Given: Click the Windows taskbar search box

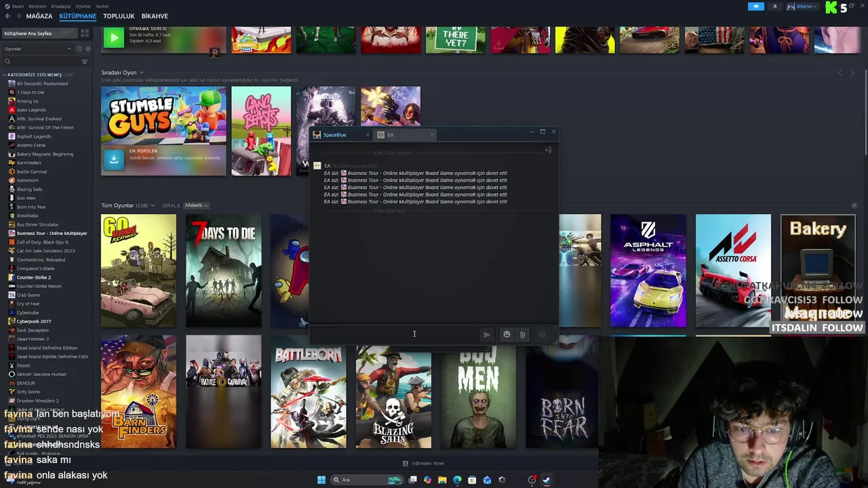Looking at the screenshot, I should click(367, 480).
